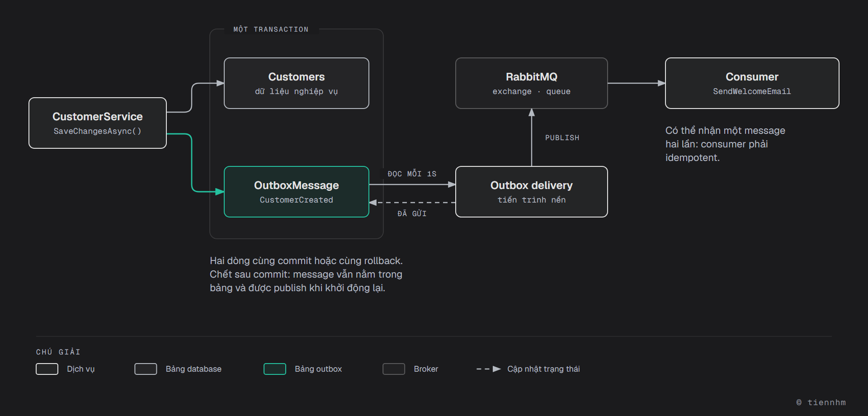Click the 'Broker' legend swatch
This screenshot has height=416, width=868.
point(394,369)
